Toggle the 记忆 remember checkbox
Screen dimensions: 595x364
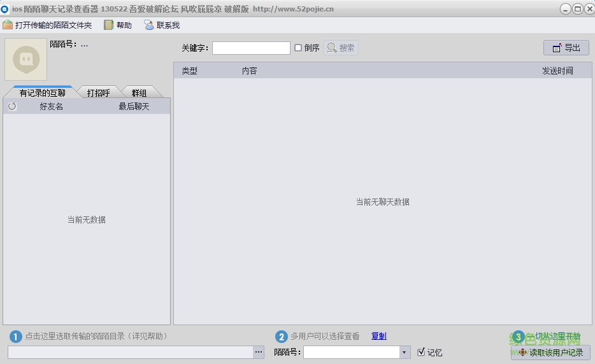tap(421, 352)
